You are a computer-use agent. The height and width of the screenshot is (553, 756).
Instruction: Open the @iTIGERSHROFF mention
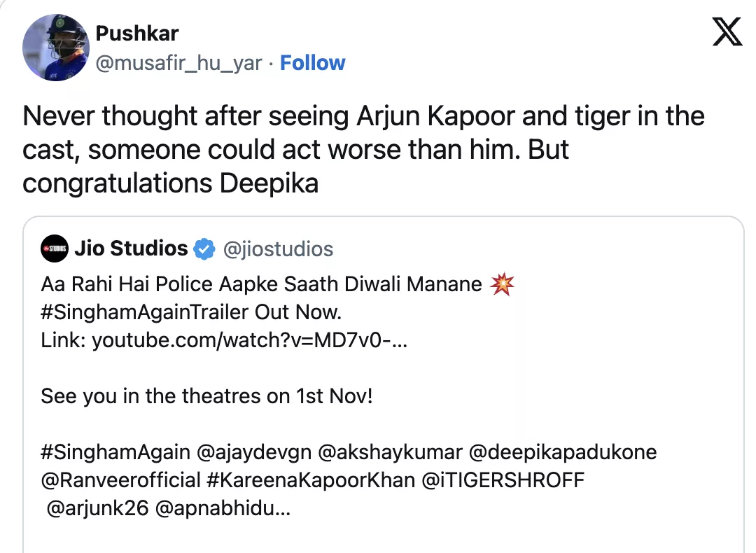point(502,480)
